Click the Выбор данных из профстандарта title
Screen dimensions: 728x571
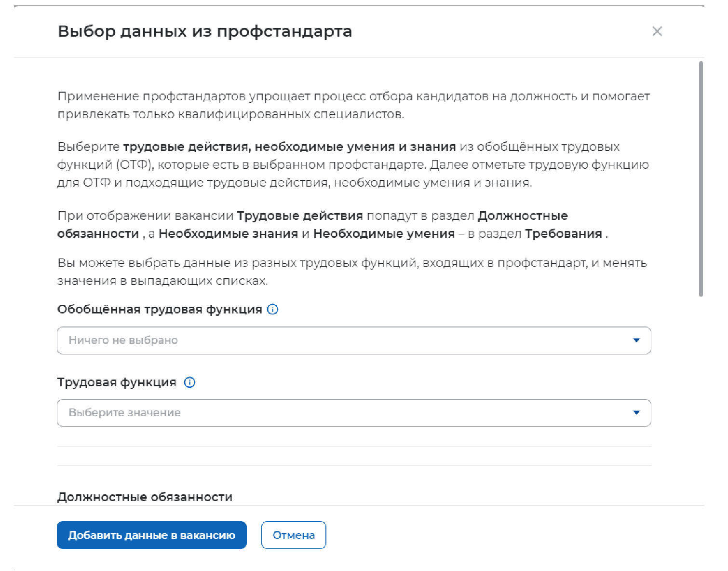[x=205, y=31]
